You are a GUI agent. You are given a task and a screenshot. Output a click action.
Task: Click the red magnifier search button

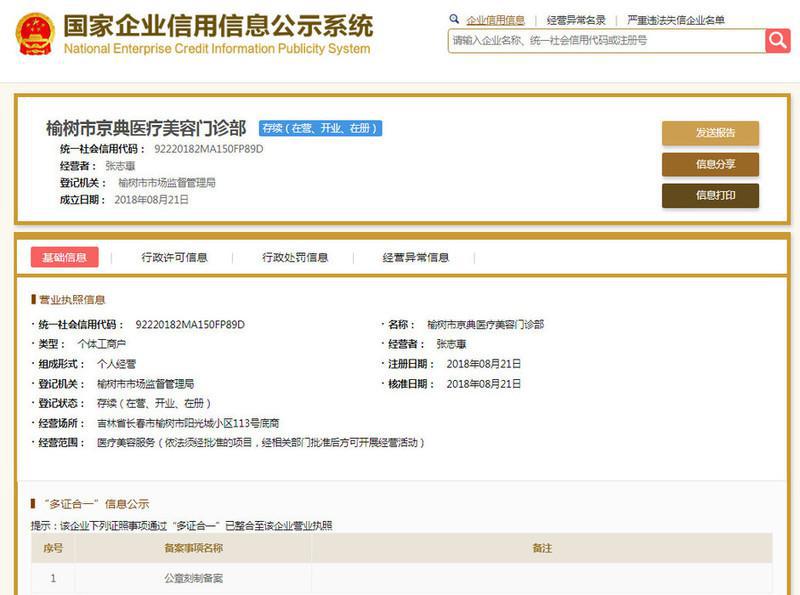[x=777, y=41]
